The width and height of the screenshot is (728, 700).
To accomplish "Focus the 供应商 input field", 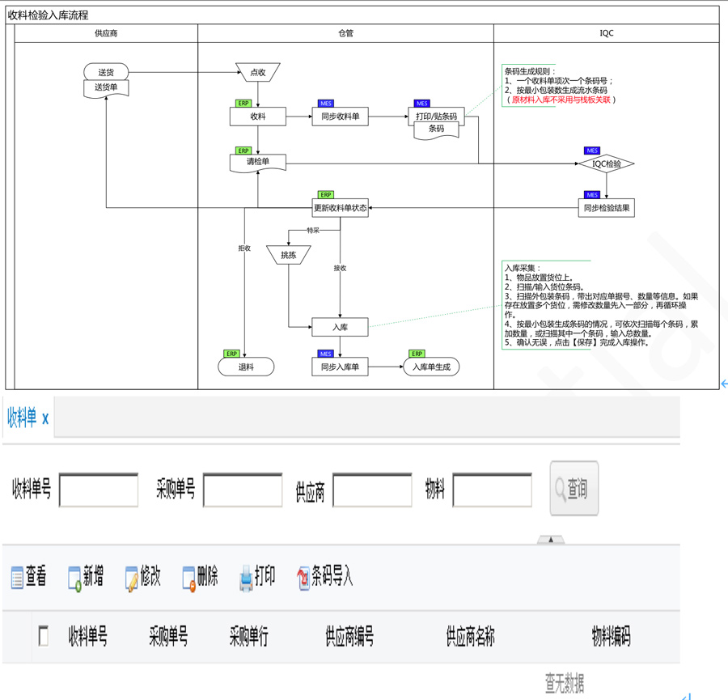I will point(372,490).
